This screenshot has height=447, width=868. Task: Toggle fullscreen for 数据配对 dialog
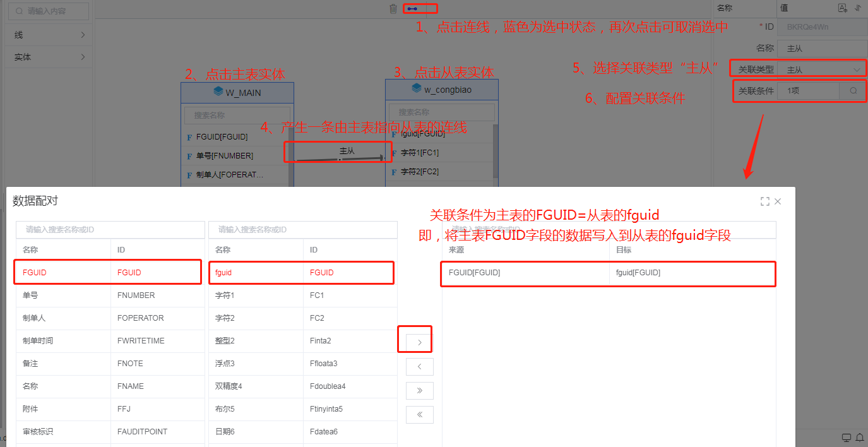[765, 201]
